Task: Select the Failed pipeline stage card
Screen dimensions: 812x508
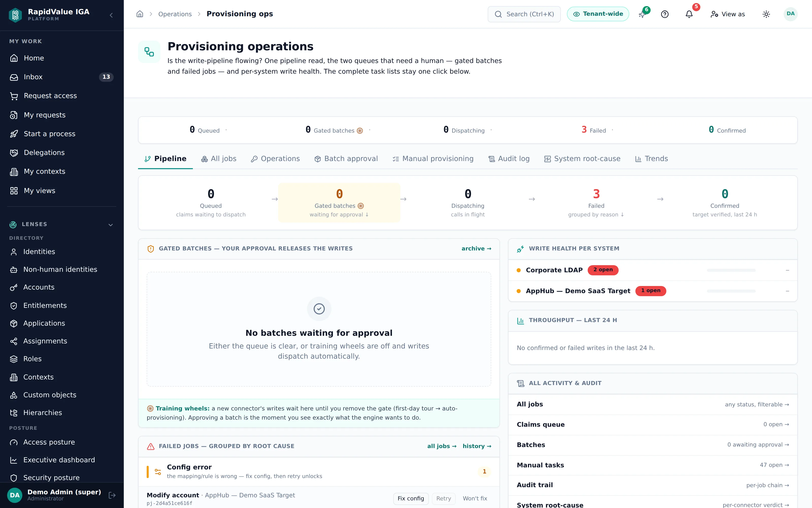Action: coord(596,203)
